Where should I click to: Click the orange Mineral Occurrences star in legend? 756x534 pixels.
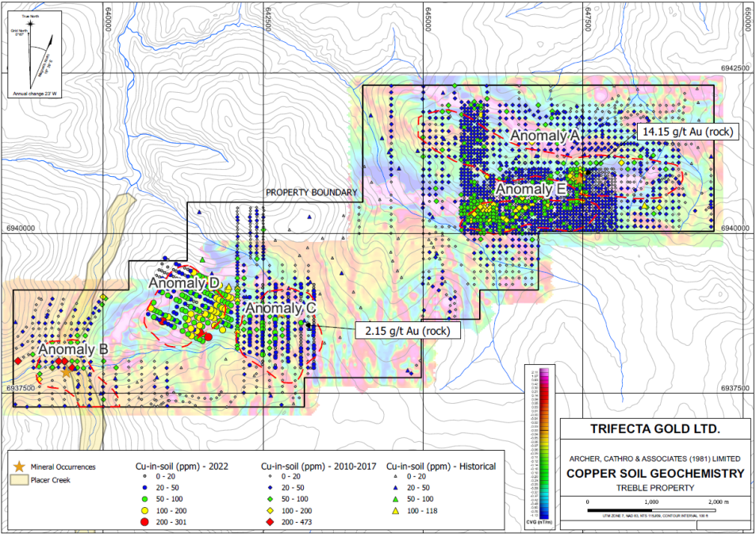pyautogui.click(x=20, y=467)
